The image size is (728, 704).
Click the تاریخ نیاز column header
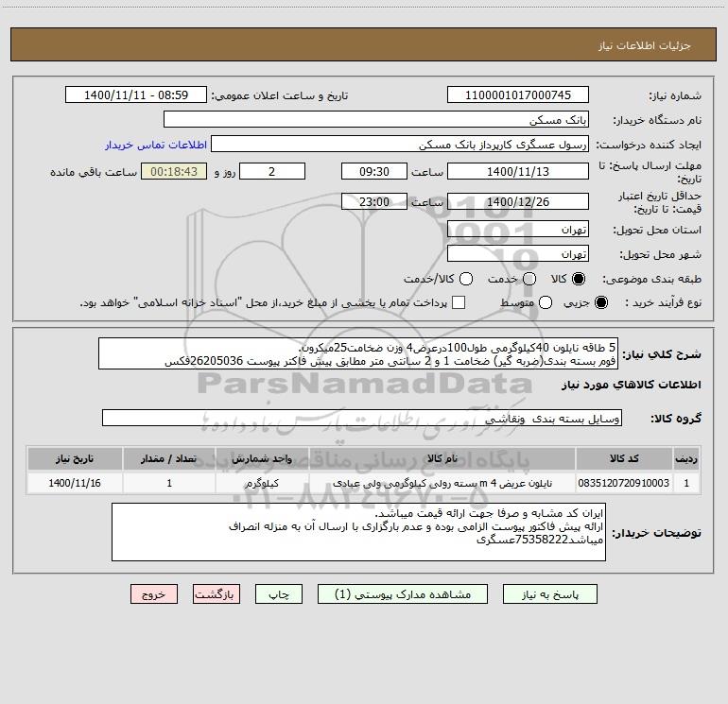click(75, 458)
